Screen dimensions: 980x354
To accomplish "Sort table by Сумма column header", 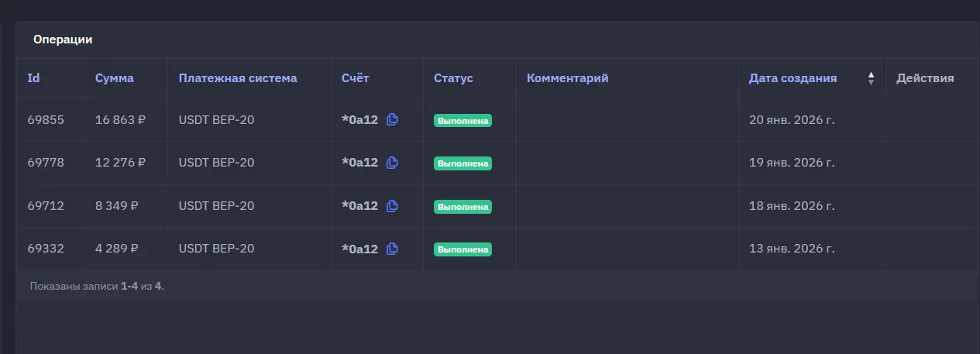I will 115,78.
